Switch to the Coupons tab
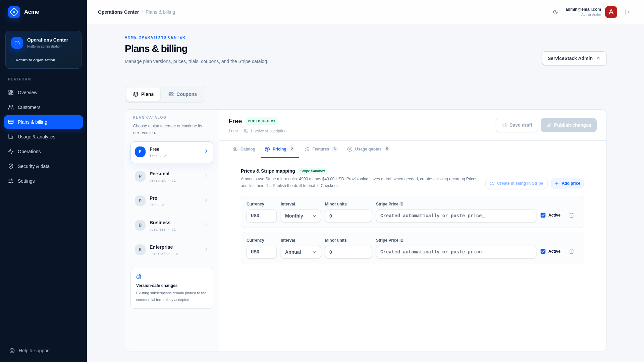Screen dimensions: 644x362 tap(183, 94)
